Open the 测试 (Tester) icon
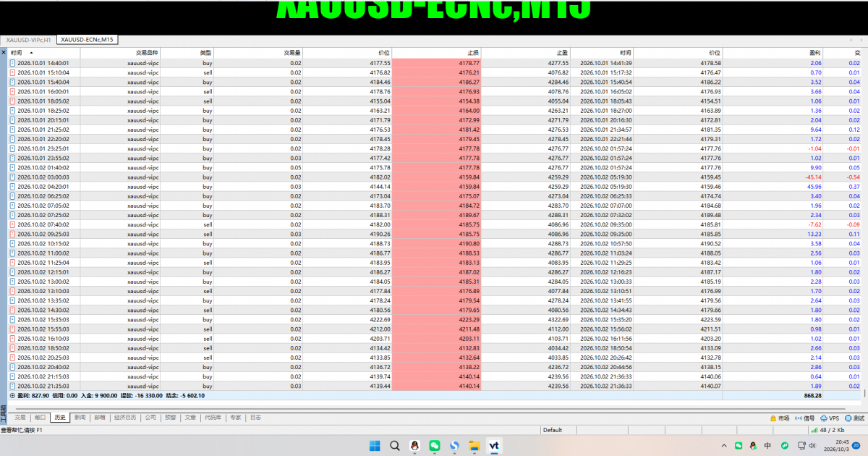The height and width of the screenshot is (456, 868). coord(848,418)
